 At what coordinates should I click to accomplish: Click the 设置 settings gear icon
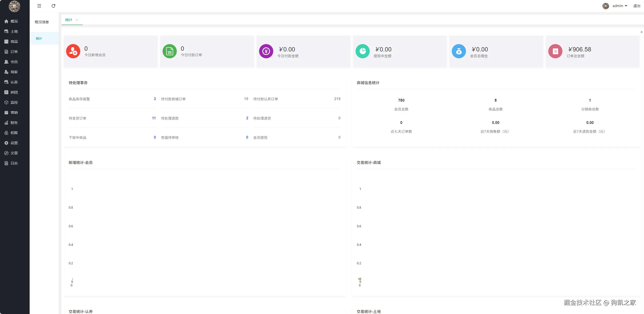(6, 143)
